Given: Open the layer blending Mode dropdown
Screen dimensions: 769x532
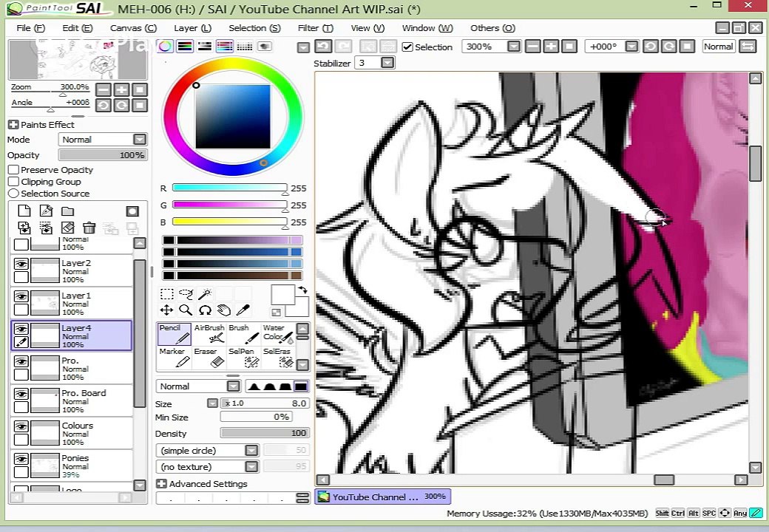Looking at the screenshot, I should (140, 140).
